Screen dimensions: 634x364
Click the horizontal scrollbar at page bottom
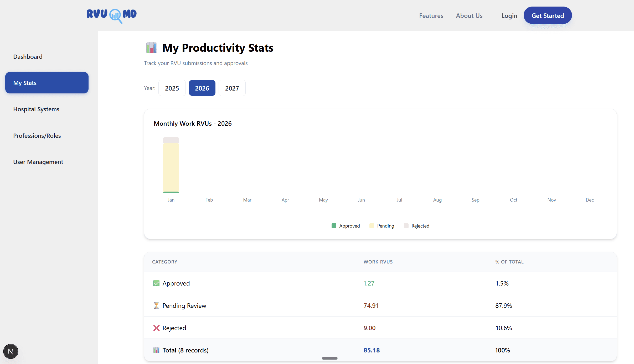coord(330,358)
